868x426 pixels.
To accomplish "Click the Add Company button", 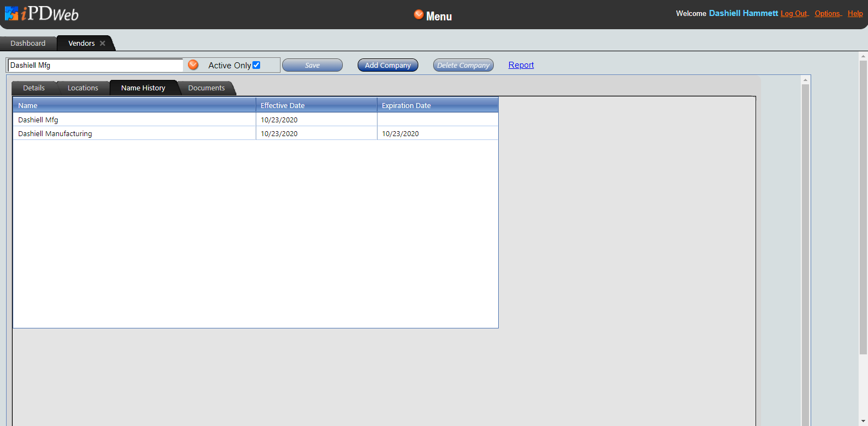I will (387, 65).
